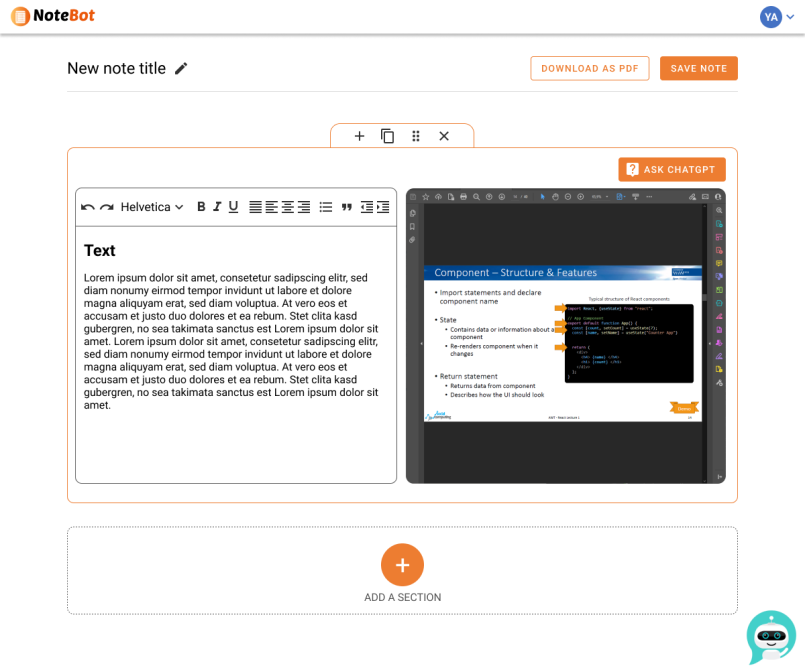Expand the user account menu next to YA
The height and width of the screenshot is (670, 805).
pos(789,17)
